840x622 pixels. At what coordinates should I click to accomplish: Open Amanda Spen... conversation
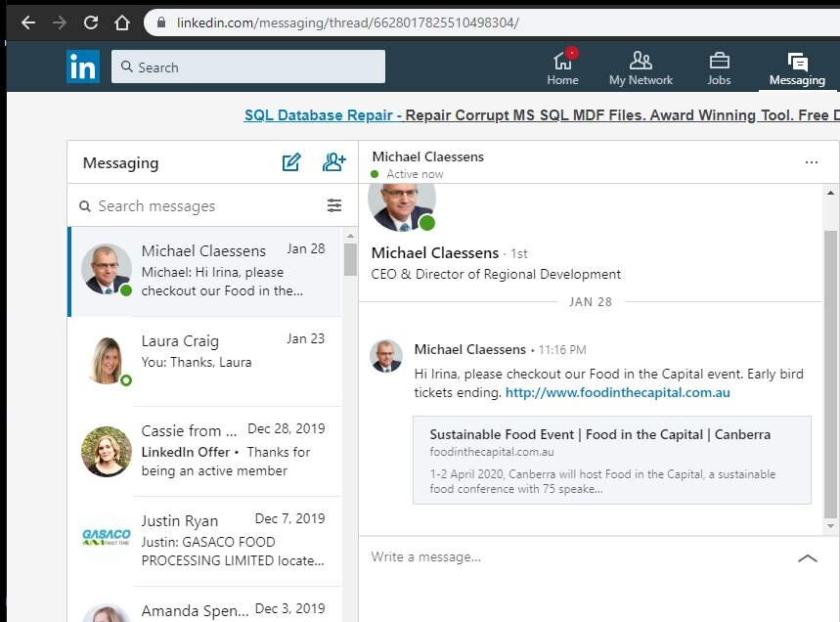point(204,605)
